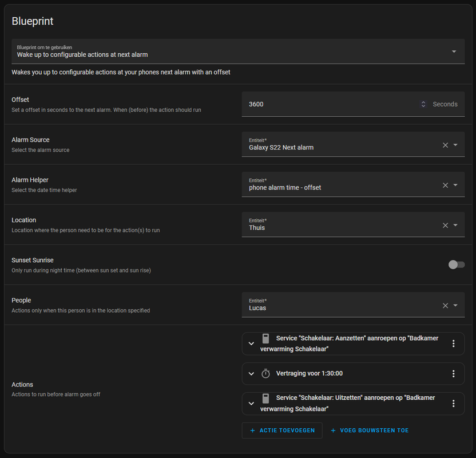Open the Alarm Source entity dropdown arrow
Screen dimensions: 476x458
455,145
